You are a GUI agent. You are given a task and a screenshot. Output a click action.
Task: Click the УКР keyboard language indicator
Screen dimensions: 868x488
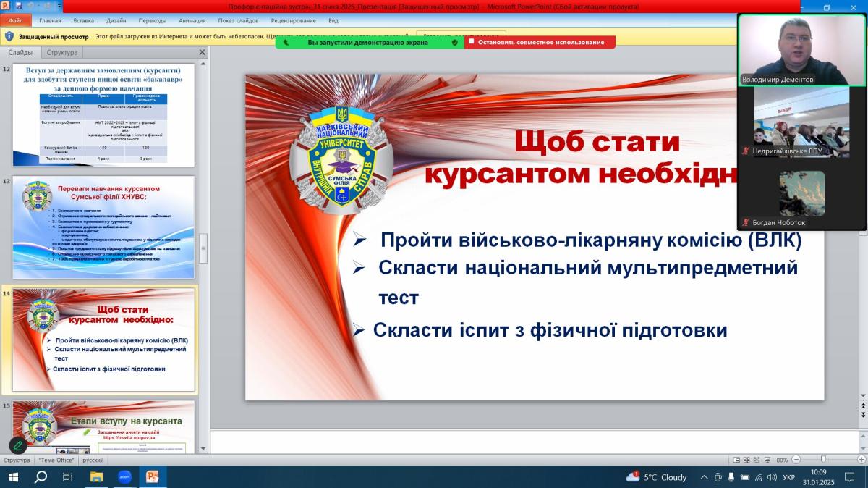pyautogui.click(x=789, y=477)
